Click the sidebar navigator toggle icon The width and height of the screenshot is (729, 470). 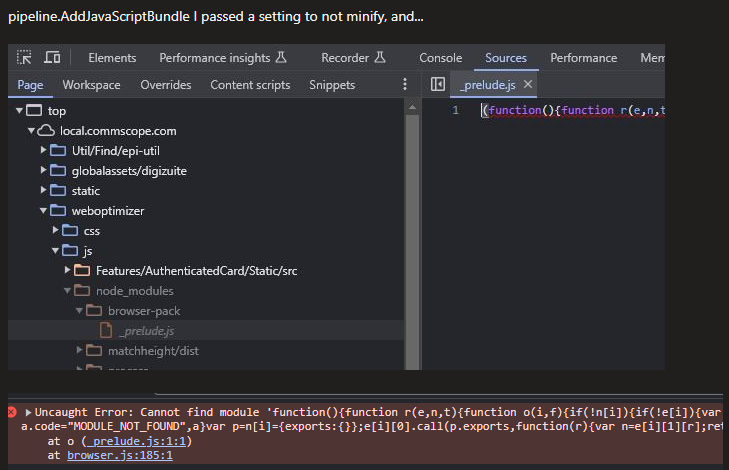pos(437,85)
